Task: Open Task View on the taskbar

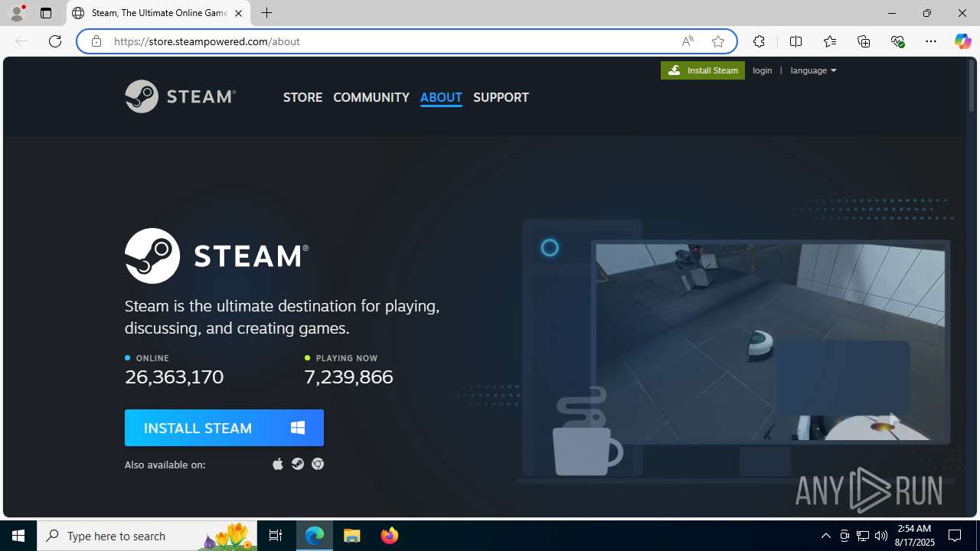Action: point(276,536)
